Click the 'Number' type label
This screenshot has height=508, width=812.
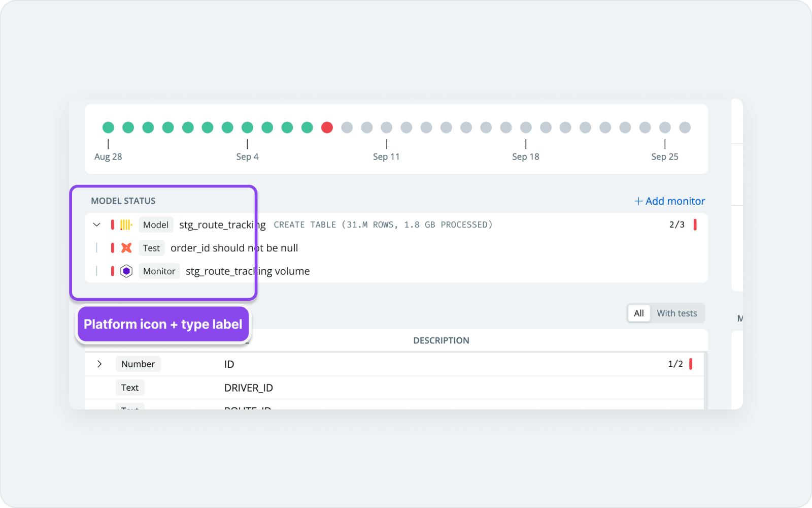138,364
